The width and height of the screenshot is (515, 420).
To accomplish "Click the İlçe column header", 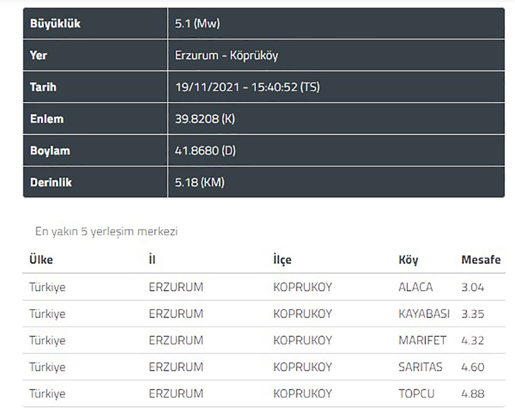I will [282, 260].
